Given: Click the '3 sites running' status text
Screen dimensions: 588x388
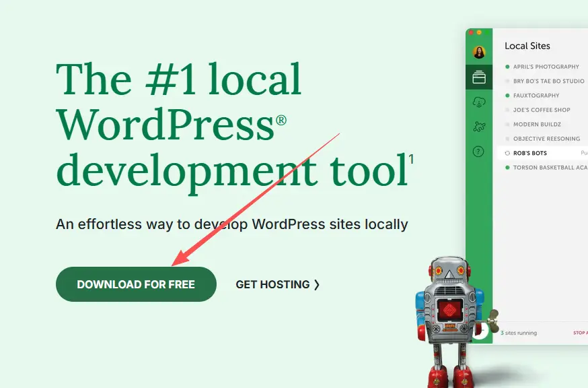Looking at the screenshot, I should (519, 333).
